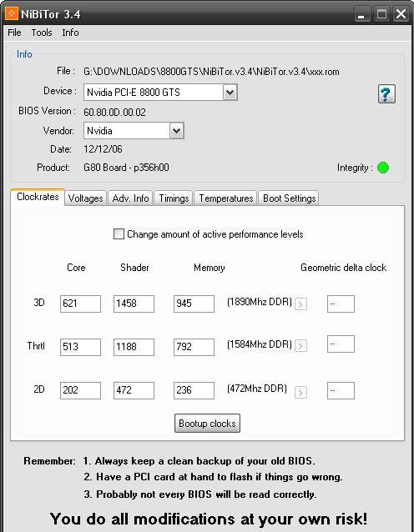The width and height of the screenshot is (414, 532).
Task: Click the (472Mhz DDR) label
Action: [257, 388]
